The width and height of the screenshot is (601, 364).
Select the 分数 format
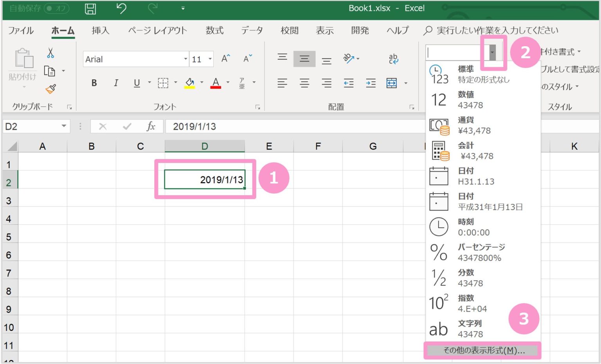(x=483, y=278)
